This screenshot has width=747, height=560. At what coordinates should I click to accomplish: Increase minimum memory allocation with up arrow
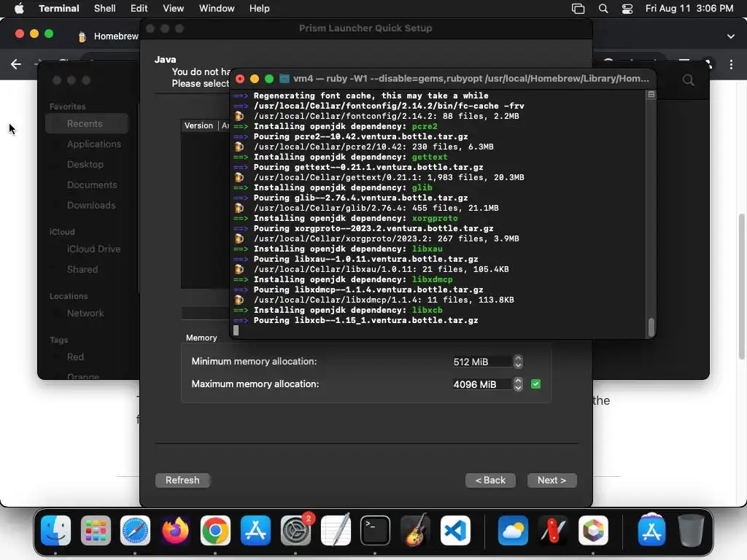[x=519, y=359]
